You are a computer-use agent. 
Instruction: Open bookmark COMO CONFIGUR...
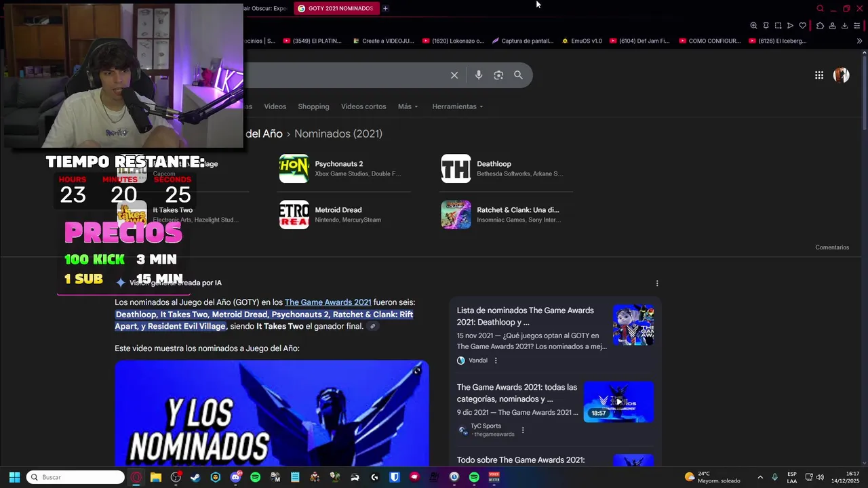710,41
